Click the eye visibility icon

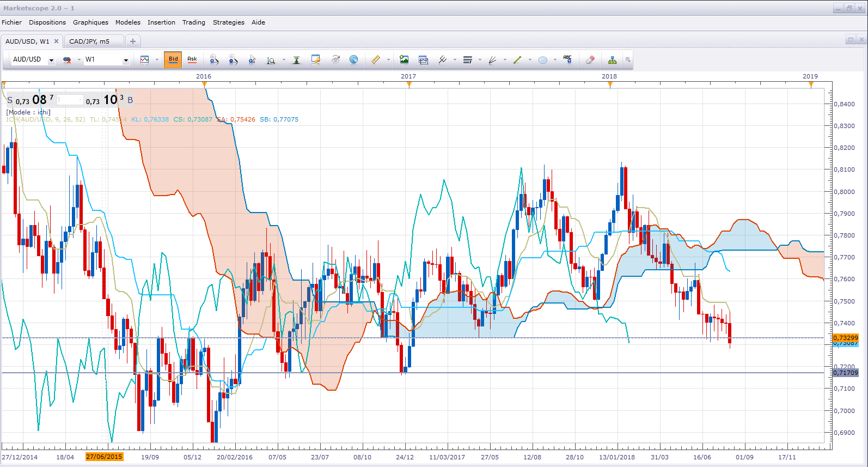click(x=335, y=59)
